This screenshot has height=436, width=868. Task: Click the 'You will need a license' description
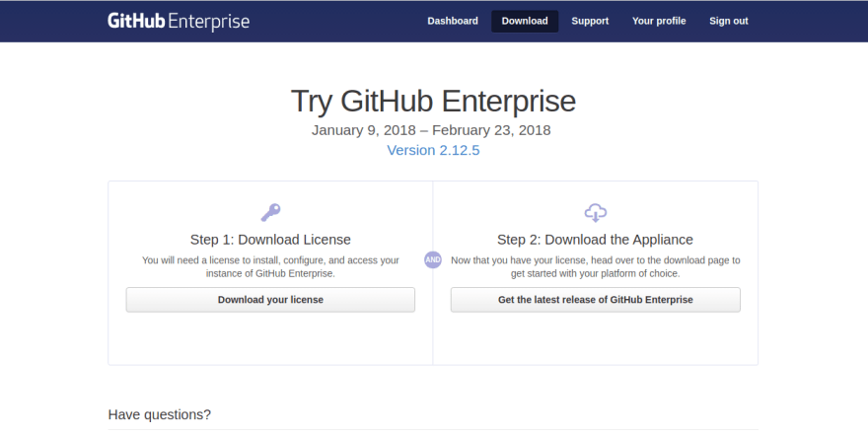(270, 266)
